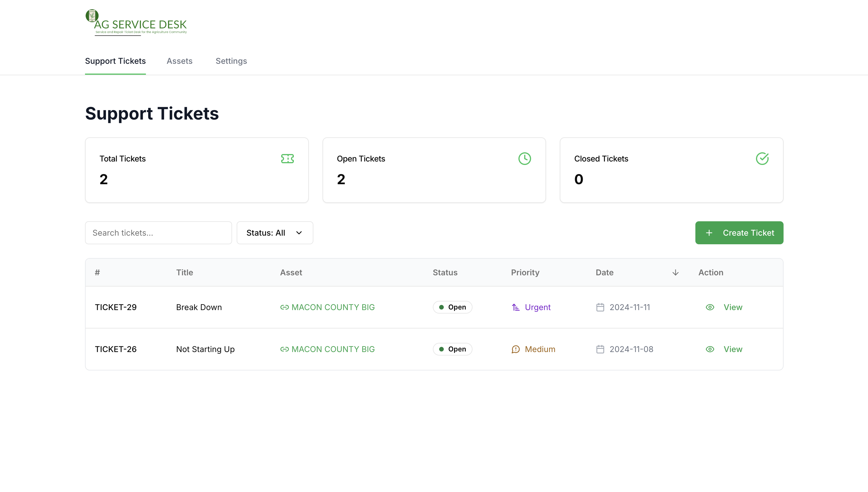Open the Settings tab
This screenshot has height=492, width=868.
(231, 61)
